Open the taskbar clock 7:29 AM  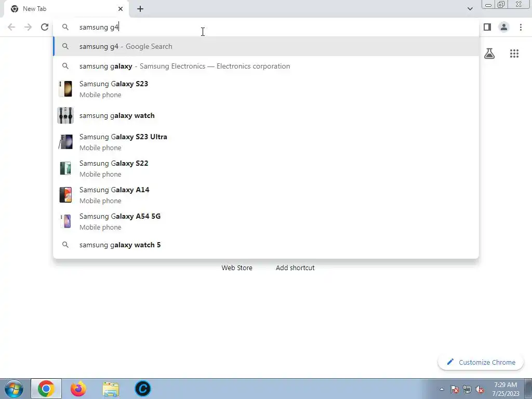(x=506, y=389)
